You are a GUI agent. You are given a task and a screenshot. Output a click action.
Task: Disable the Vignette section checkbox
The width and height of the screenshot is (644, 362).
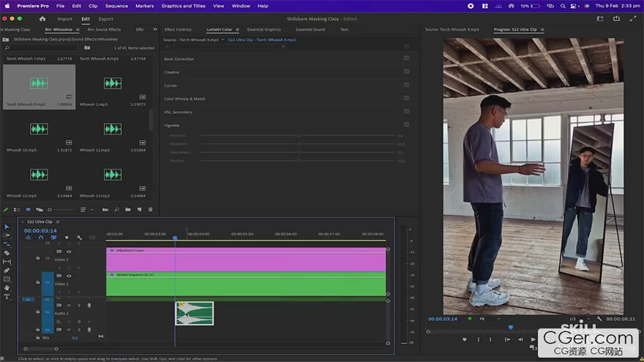click(x=406, y=125)
